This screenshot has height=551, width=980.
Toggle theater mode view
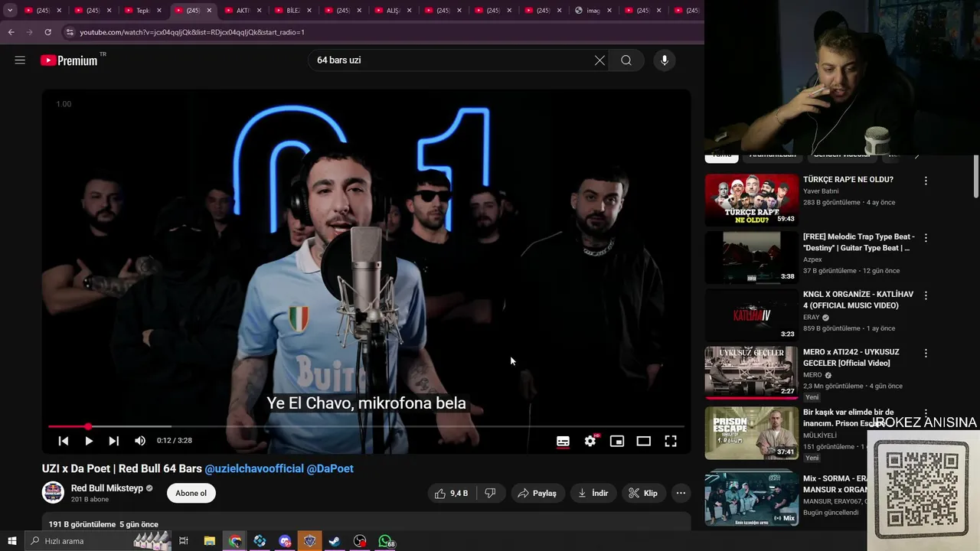point(644,441)
